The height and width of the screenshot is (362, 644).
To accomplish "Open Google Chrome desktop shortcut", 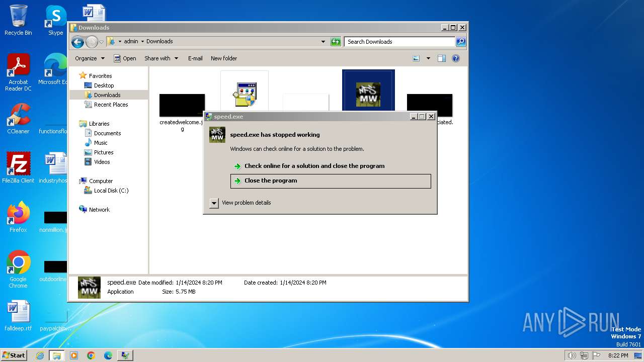I will (18, 269).
